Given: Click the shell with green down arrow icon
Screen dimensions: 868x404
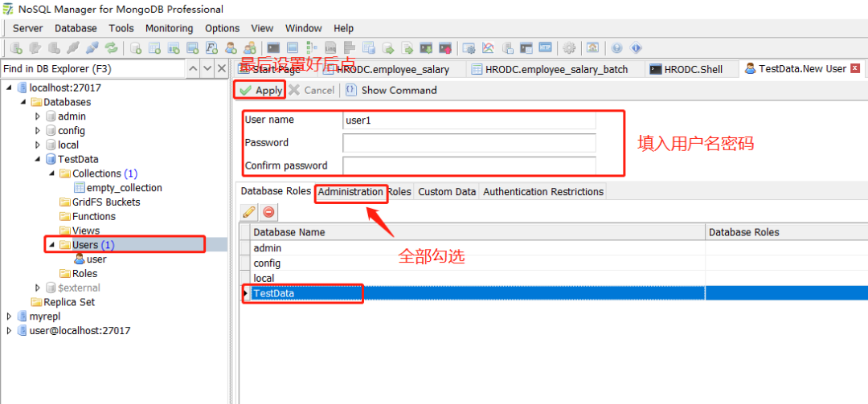Looking at the screenshot, I should (x=426, y=47).
